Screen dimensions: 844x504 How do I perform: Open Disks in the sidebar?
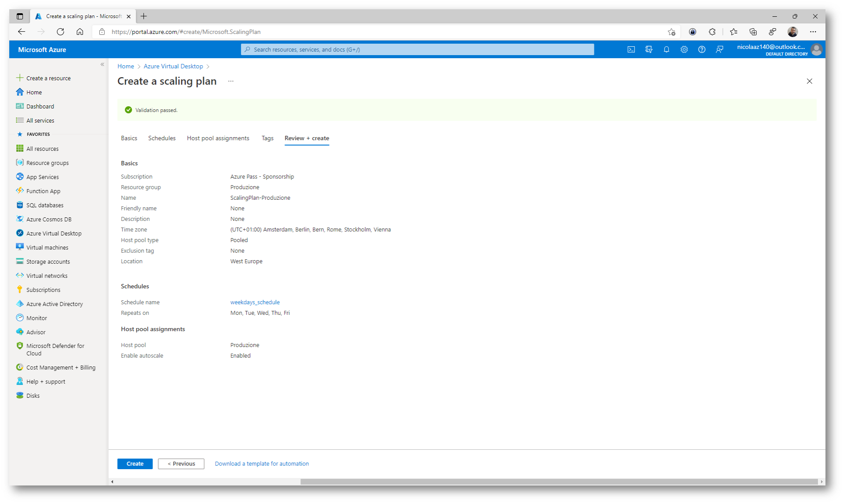pyautogui.click(x=28, y=396)
